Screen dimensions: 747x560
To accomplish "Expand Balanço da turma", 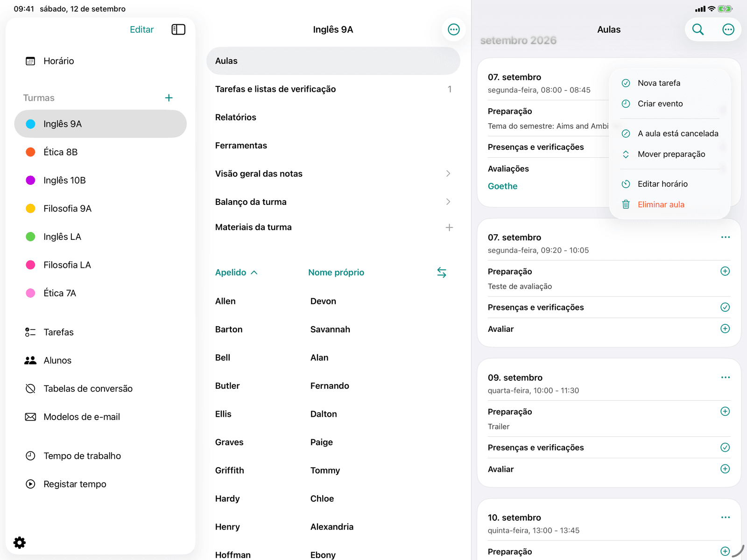I will (x=333, y=202).
